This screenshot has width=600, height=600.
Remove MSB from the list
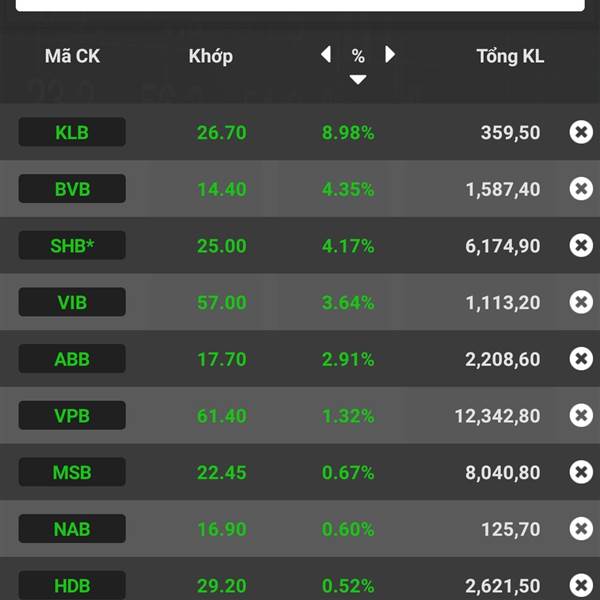[x=581, y=472]
